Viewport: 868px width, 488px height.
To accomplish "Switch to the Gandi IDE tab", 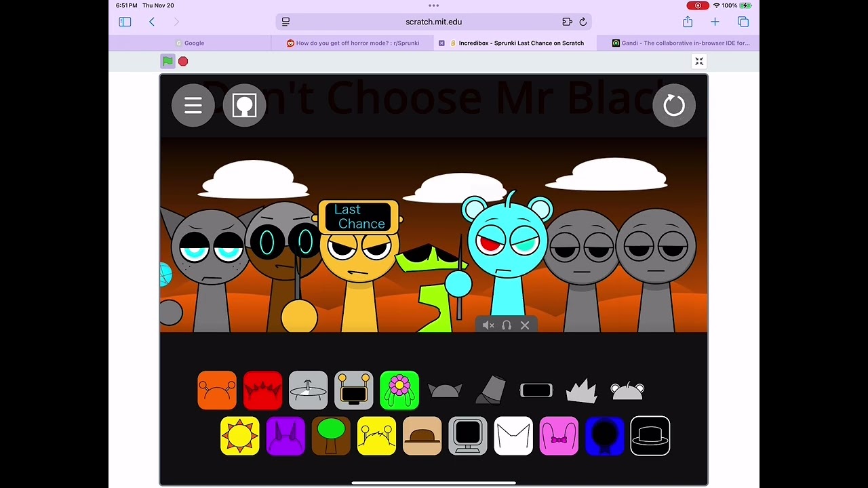I will click(x=678, y=43).
